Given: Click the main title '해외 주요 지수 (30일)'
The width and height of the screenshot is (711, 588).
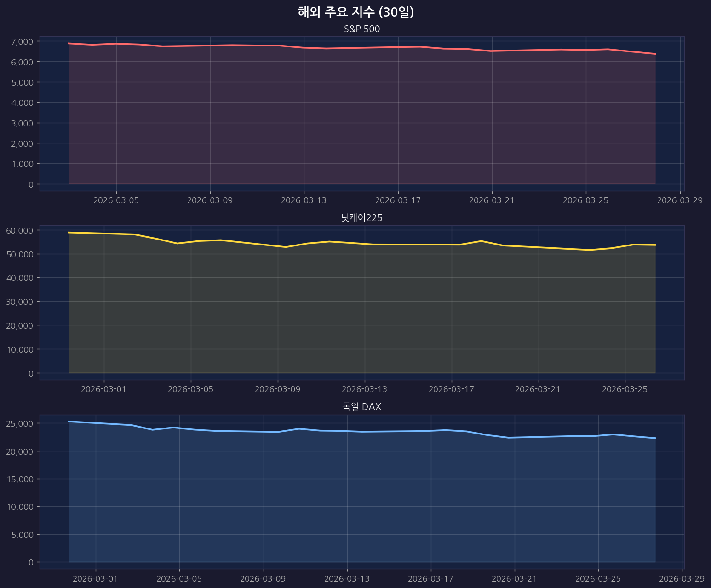Looking at the screenshot, I should point(355,12).
